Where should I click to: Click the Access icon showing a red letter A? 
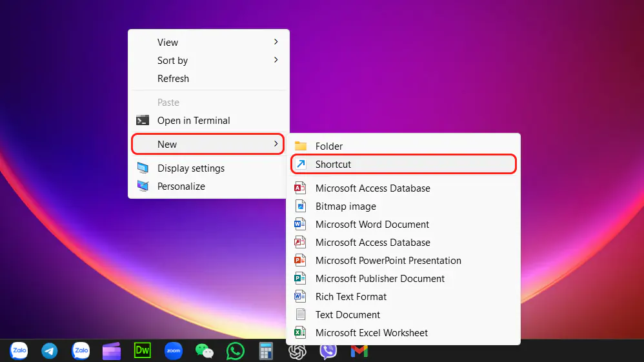300,188
